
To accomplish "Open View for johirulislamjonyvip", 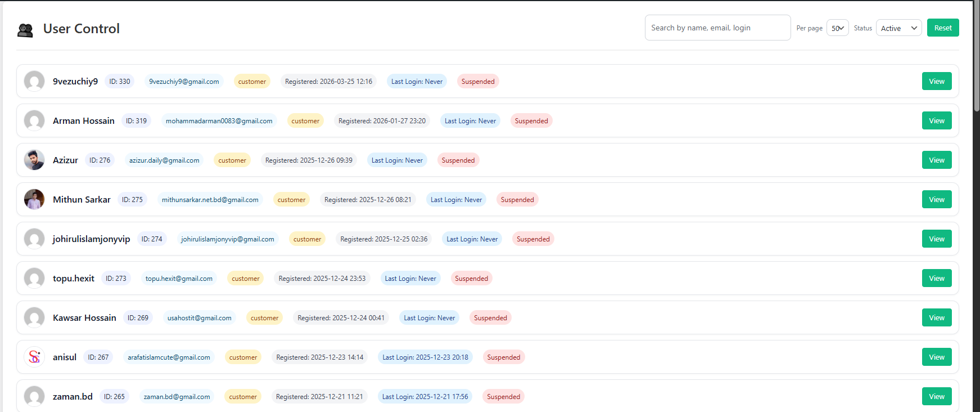I will pos(936,239).
